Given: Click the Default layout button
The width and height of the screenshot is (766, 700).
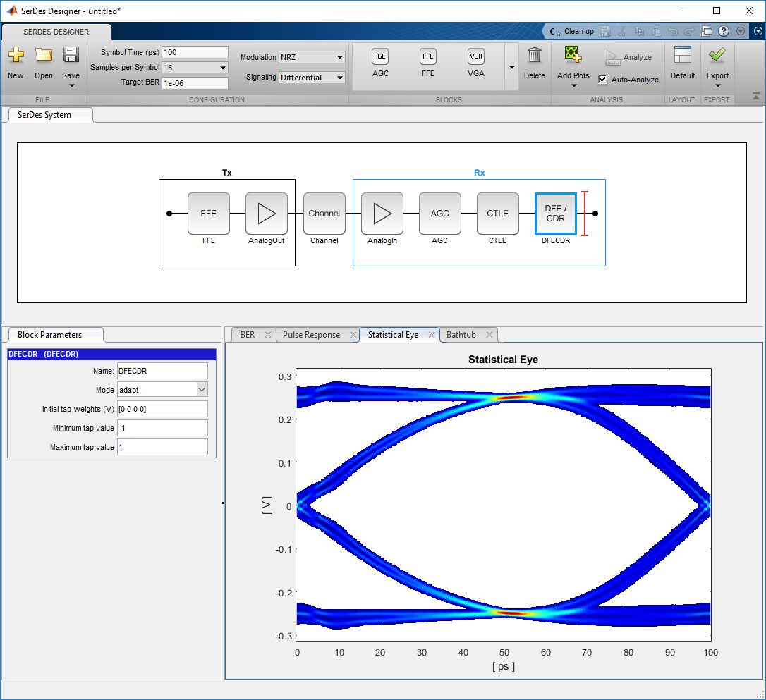Looking at the screenshot, I should point(681,63).
